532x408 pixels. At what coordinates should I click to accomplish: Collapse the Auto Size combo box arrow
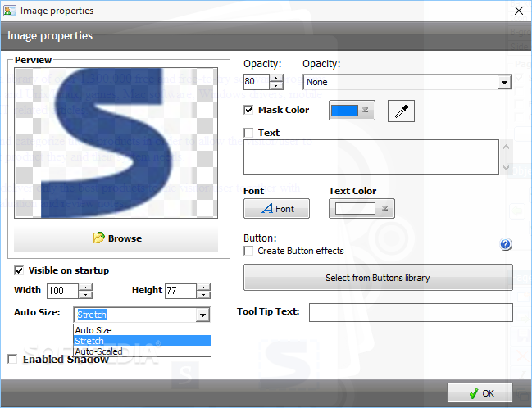[203, 315]
